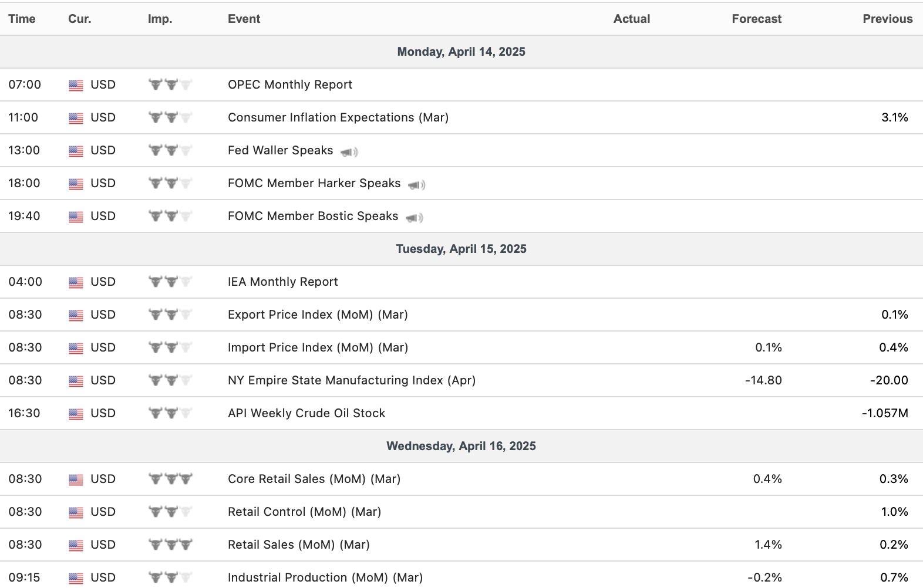Click the speaker icon beside Fed Waller Speaks
The image size is (923, 588).
pyautogui.click(x=349, y=152)
